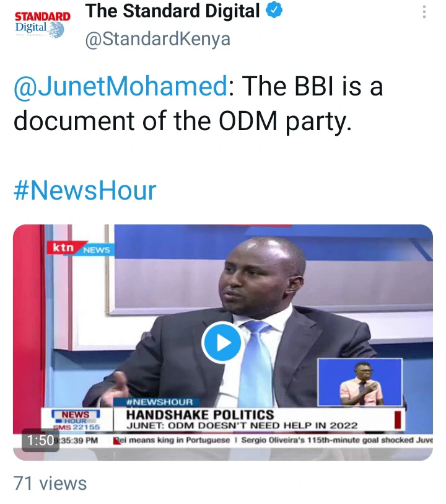
Task: Open the @JunetMohamed mention link
Action: tap(121, 86)
